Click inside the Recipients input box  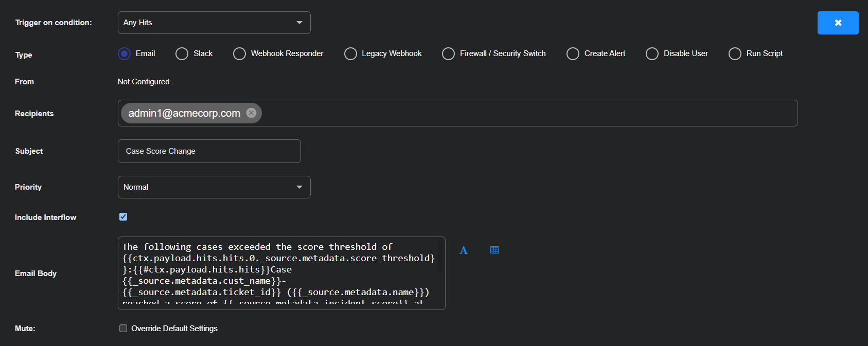pos(515,113)
